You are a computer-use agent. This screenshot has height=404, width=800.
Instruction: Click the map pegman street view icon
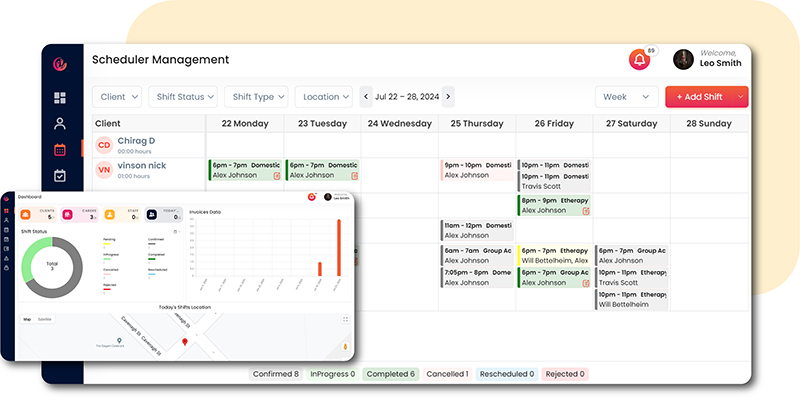point(345,346)
